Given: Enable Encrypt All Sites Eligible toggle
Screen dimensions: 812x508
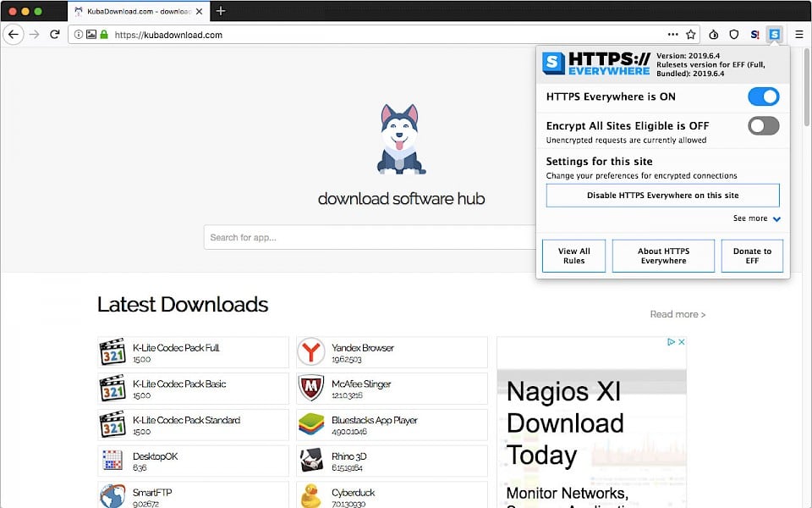Looking at the screenshot, I should [x=763, y=125].
